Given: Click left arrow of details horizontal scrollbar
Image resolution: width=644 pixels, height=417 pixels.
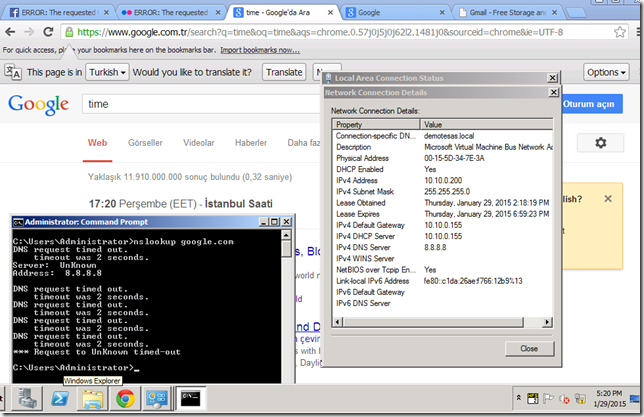Looking at the screenshot, I should (x=337, y=322).
